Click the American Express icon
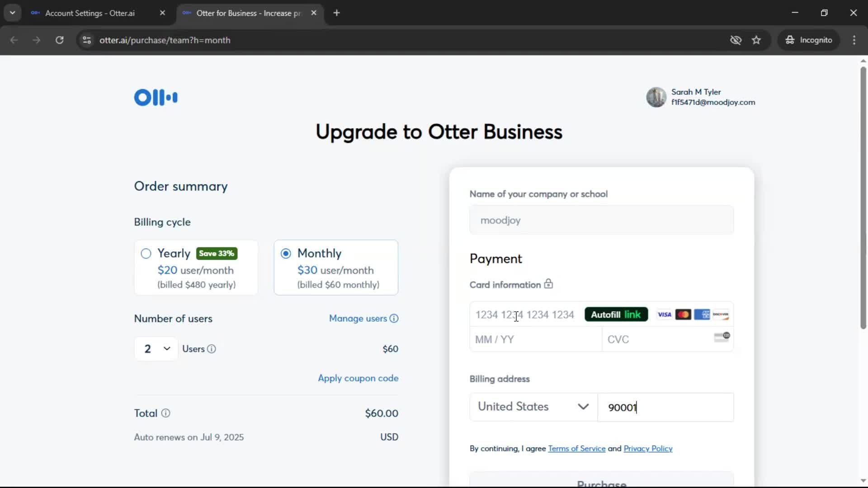Image resolution: width=868 pixels, height=488 pixels. pos(702,314)
